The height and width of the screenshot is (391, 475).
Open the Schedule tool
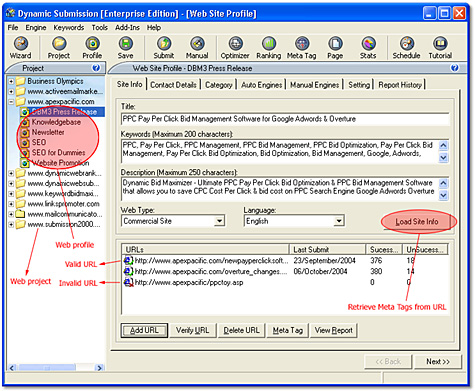[406, 48]
